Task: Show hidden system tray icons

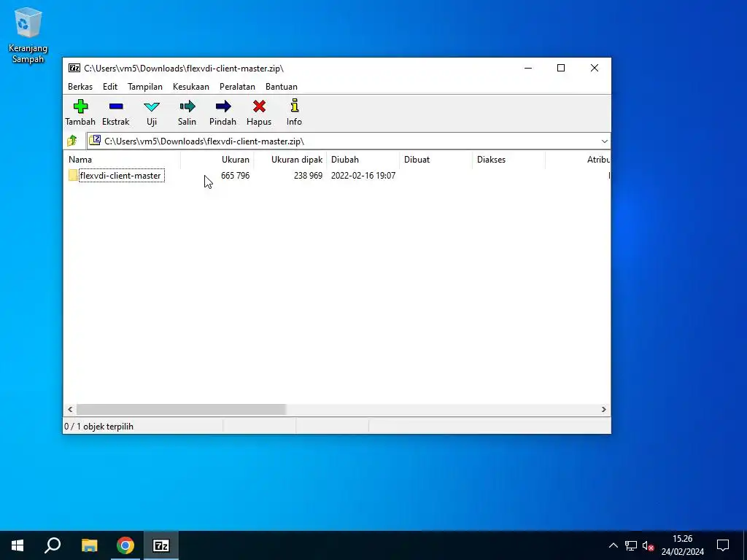Action: coord(613,545)
